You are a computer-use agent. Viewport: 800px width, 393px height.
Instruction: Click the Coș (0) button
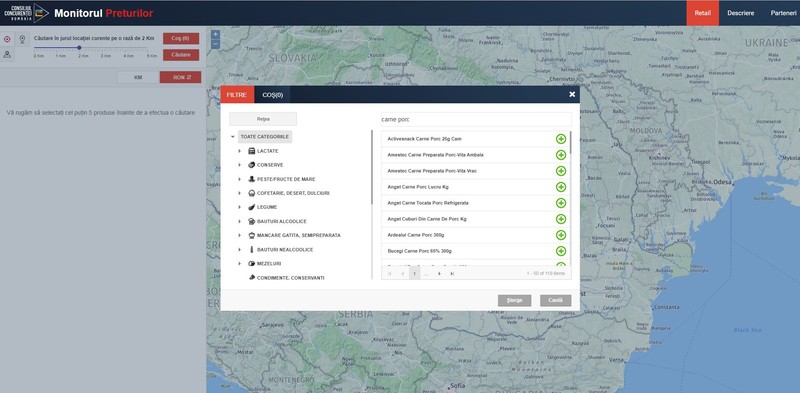tap(181, 39)
